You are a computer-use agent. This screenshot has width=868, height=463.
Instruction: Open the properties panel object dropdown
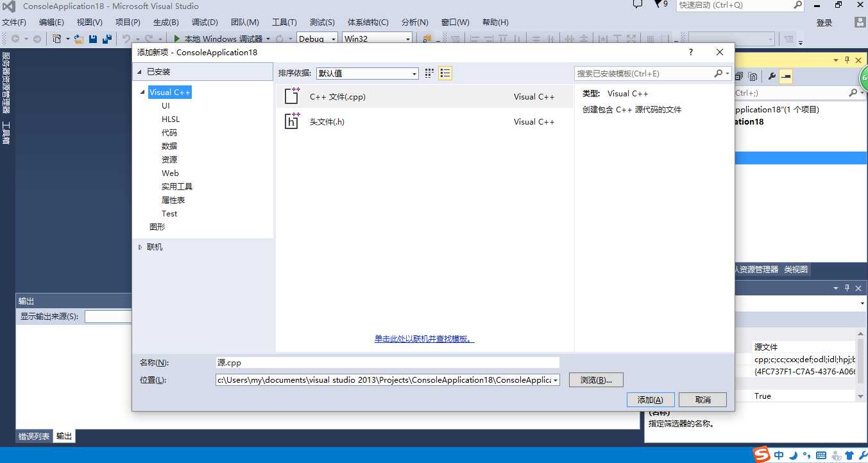(862, 303)
